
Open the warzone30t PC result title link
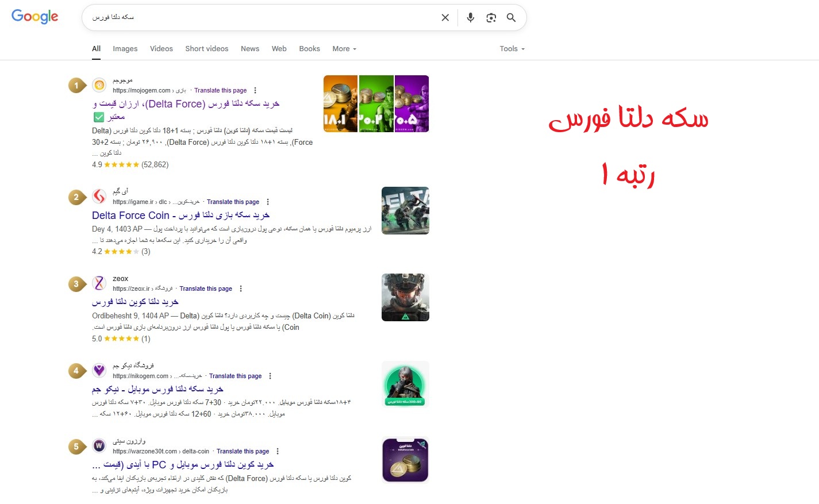(183, 464)
